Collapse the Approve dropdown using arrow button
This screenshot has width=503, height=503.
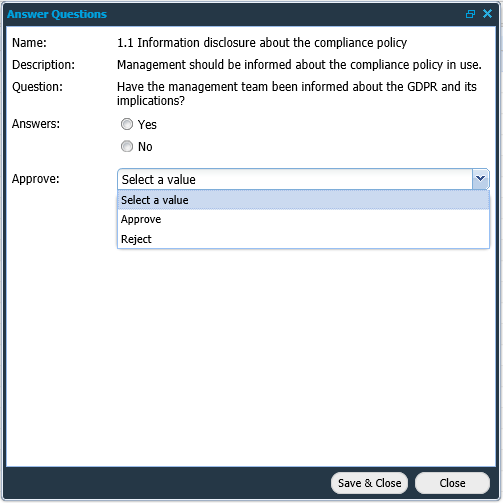(480, 179)
